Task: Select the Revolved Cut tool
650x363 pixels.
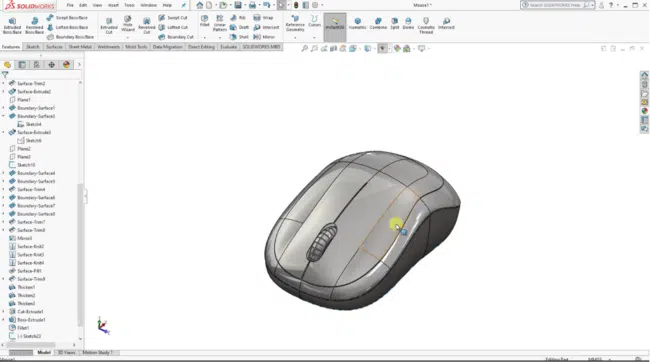Action: pyautogui.click(x=147, y=25)
